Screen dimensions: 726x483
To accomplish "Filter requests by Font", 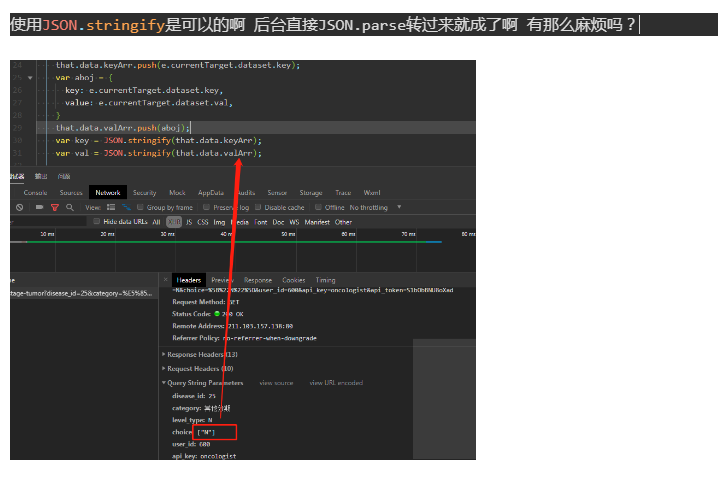I will pos(261,222).
